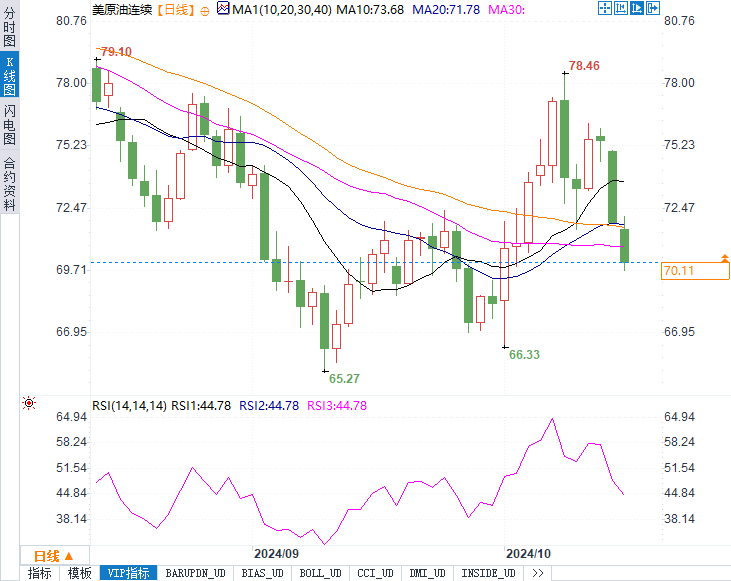This screenshot has height=581, width=731.
Task: Click the fourth blue toolbar icon at top right
Action: coord(655,8)
